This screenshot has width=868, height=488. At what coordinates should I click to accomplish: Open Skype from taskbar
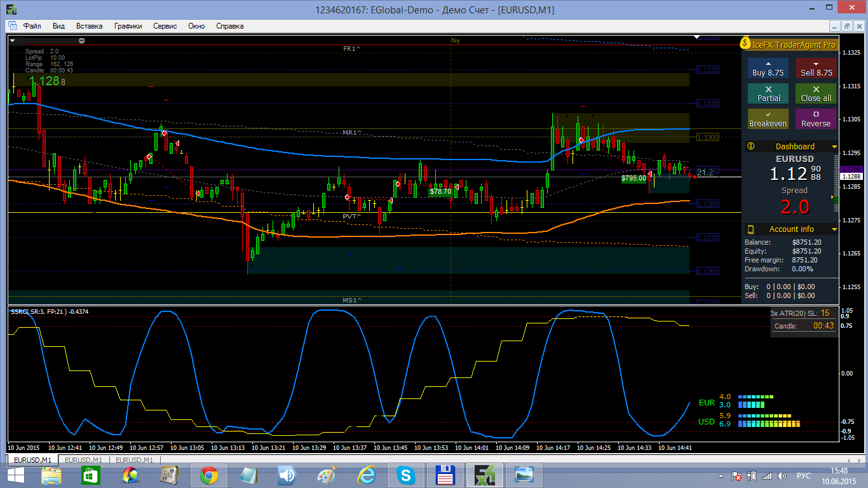[x=405, y=475]
